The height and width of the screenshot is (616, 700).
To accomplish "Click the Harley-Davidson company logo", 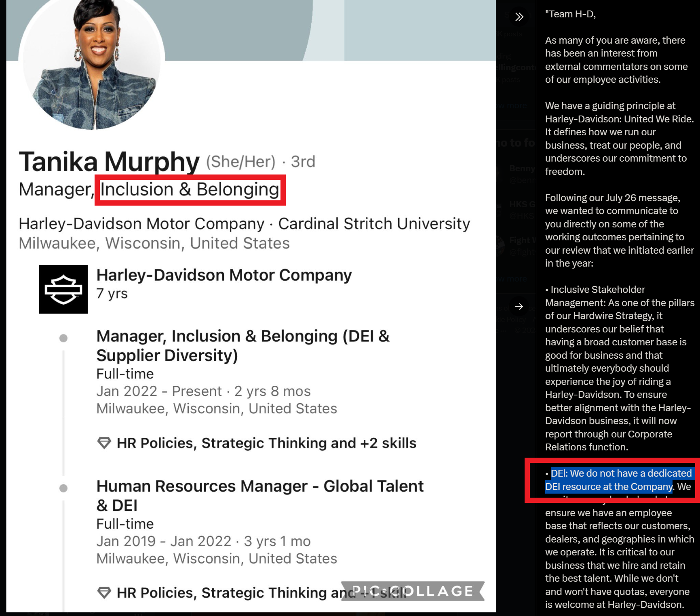I will 63,289.
